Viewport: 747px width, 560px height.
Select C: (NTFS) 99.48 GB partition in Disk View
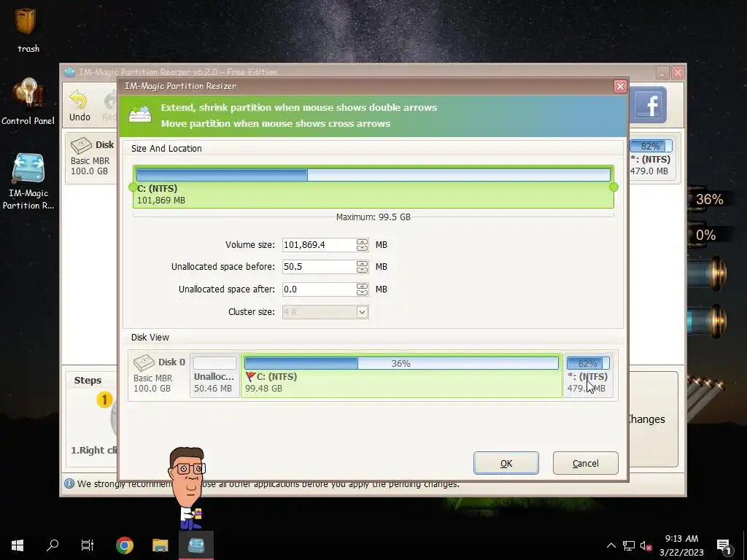(x=402, y=376)
